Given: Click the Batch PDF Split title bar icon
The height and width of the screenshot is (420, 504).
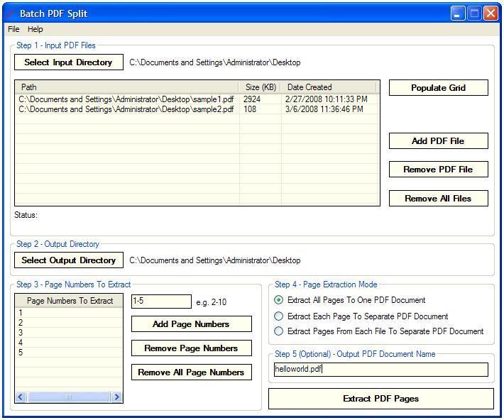Looking at the screenshot, I should click(x=11, y=13).
